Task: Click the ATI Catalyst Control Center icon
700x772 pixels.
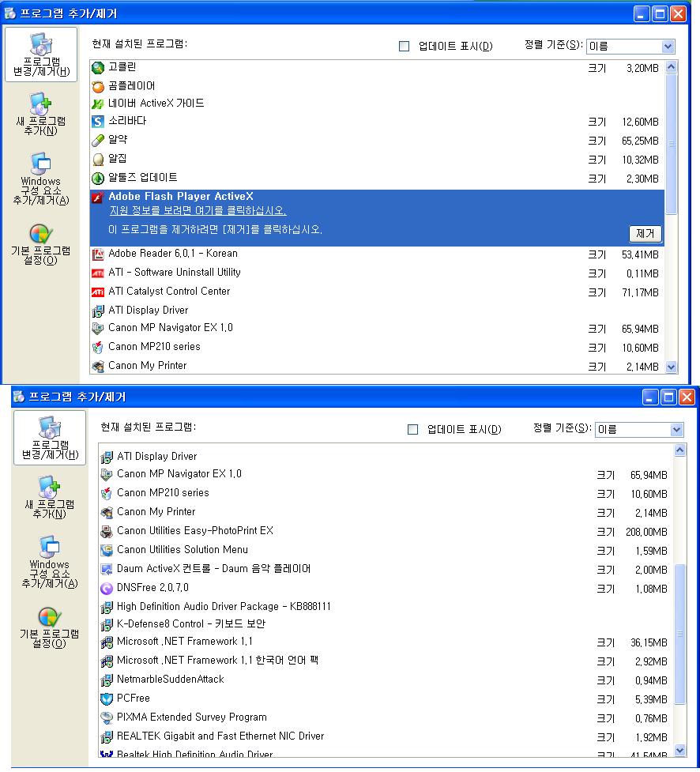Action: coord(98,292)
